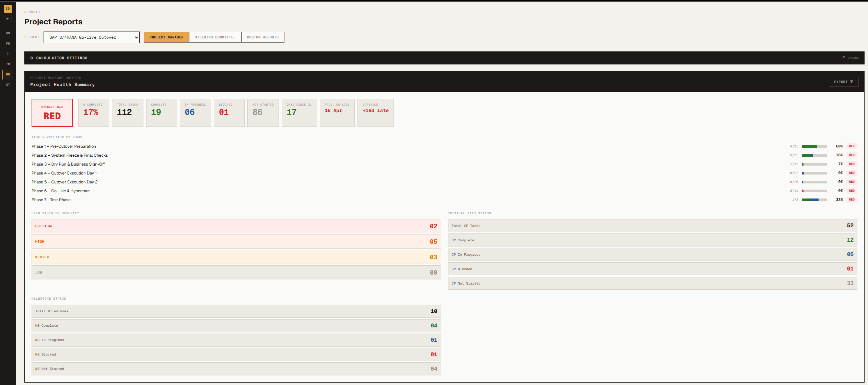Click the Variance +19d late card

click(x=375, y=113)
